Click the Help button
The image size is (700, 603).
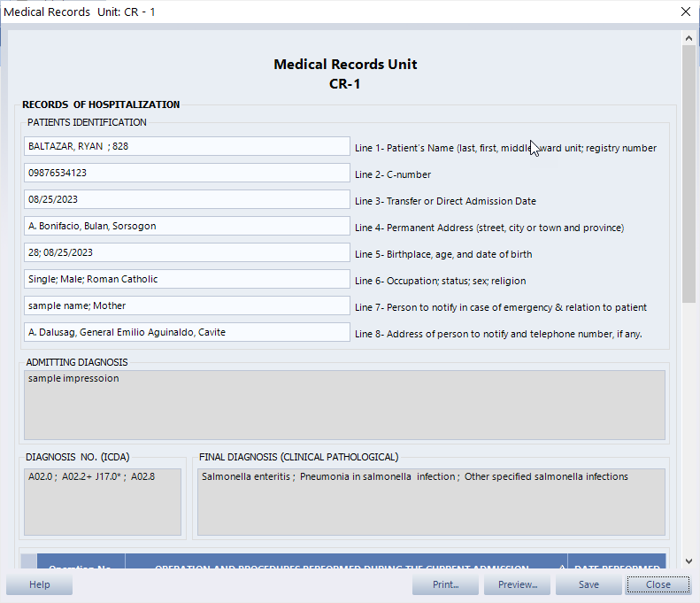click(x=39, y=584)
